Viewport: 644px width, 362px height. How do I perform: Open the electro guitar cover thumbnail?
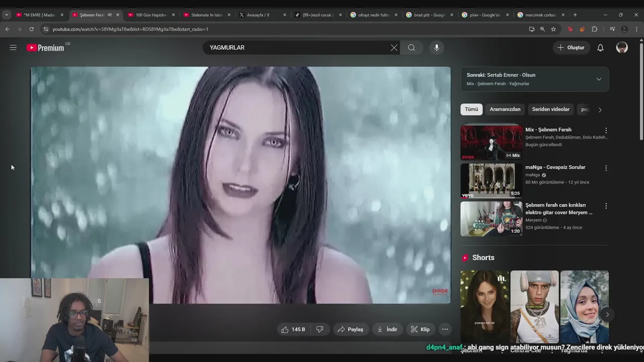click(491, 219)
